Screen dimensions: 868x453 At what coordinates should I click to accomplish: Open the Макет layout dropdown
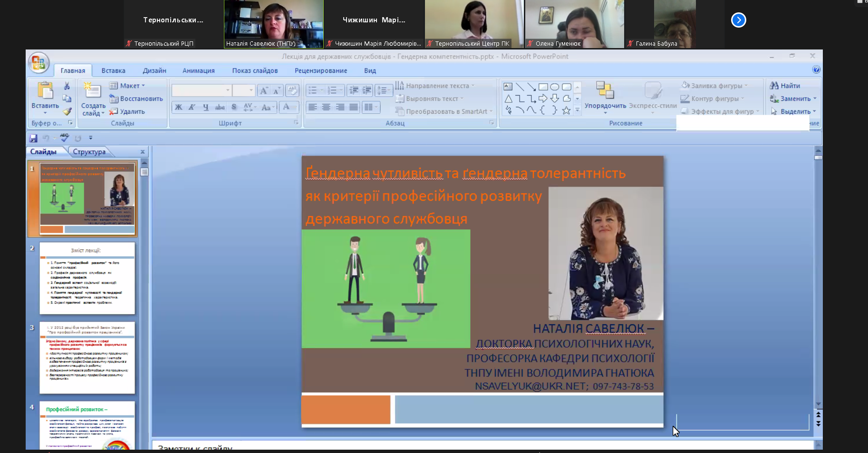pos(127,86)
